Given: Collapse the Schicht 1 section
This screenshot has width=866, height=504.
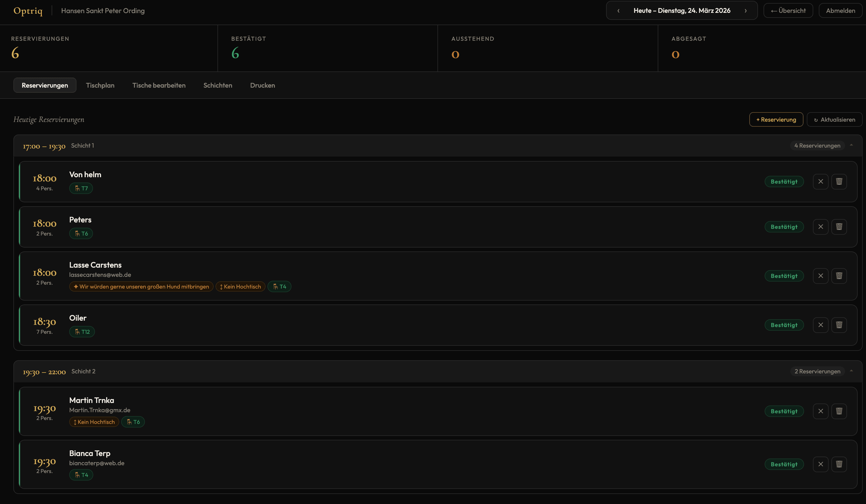Looking at the screenshot, I should click(x=851, y=145).
